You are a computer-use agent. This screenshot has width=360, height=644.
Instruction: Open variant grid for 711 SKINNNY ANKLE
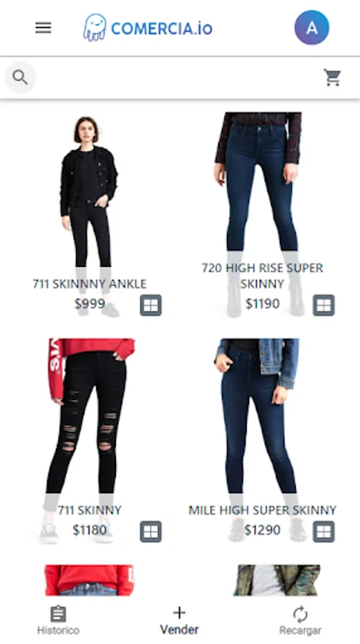pyautogui.click(x=151, y=305)
